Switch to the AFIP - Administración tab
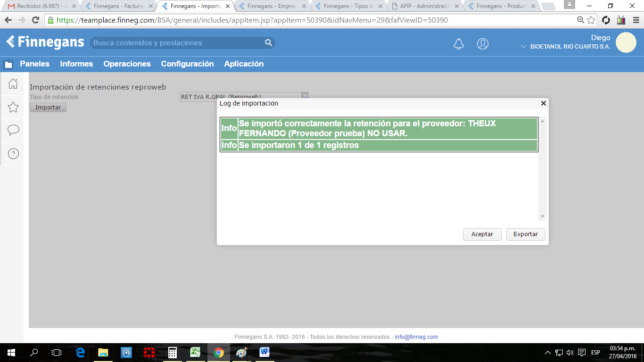The image size is (644, 362). 425,7
